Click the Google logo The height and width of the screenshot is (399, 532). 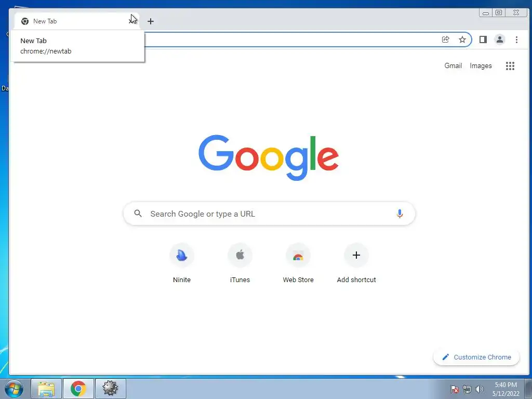(269, 157)
